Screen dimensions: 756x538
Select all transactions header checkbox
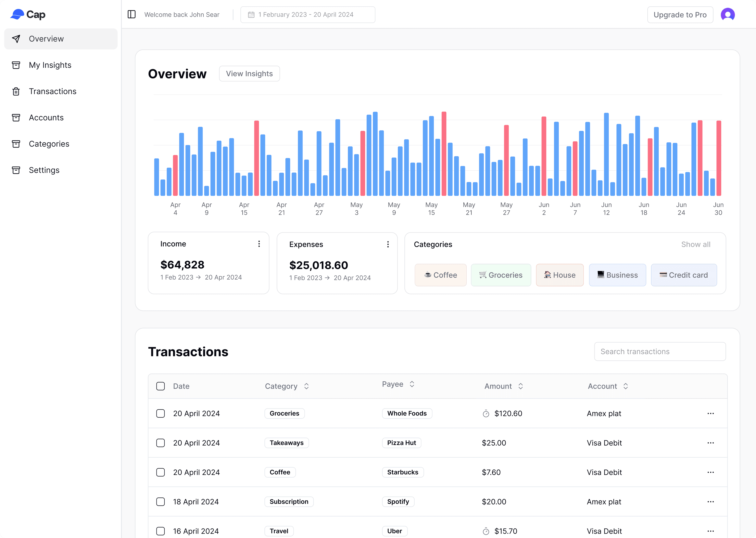tap(160, 386)
